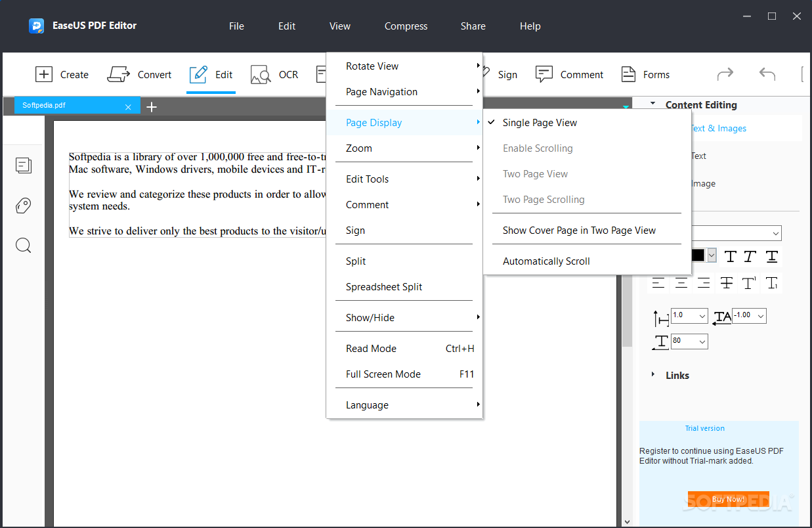812x528 pixels.
Task: Open the attachments paperclip sidebar icon
Action: tap(24, 206)
